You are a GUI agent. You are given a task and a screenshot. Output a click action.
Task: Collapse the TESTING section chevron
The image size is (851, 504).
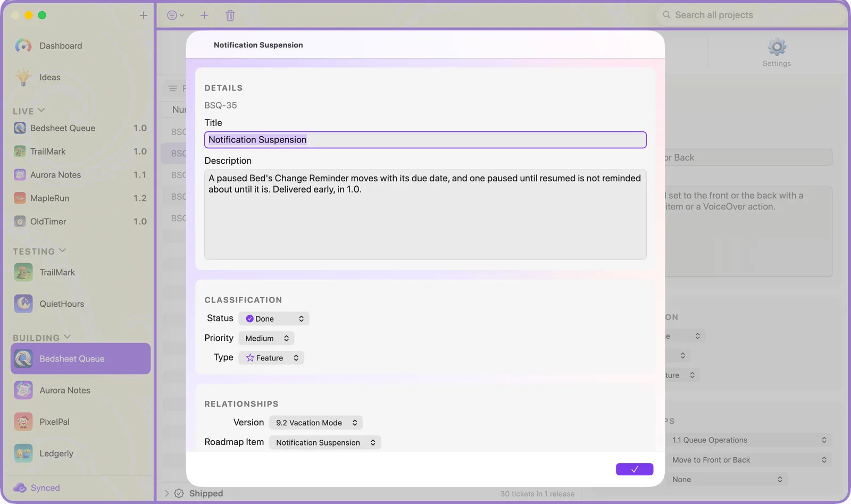click(62, 250)
